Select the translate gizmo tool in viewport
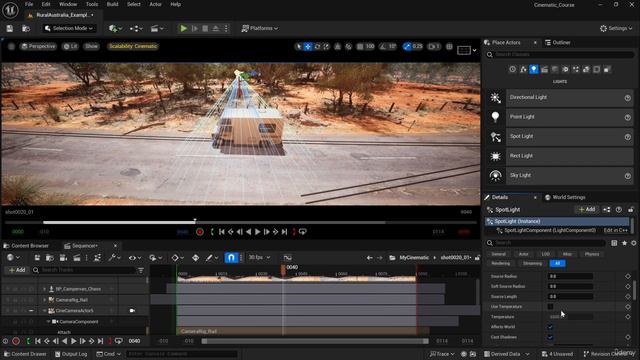This screenshot has width=640, height=360. (308, 47)
